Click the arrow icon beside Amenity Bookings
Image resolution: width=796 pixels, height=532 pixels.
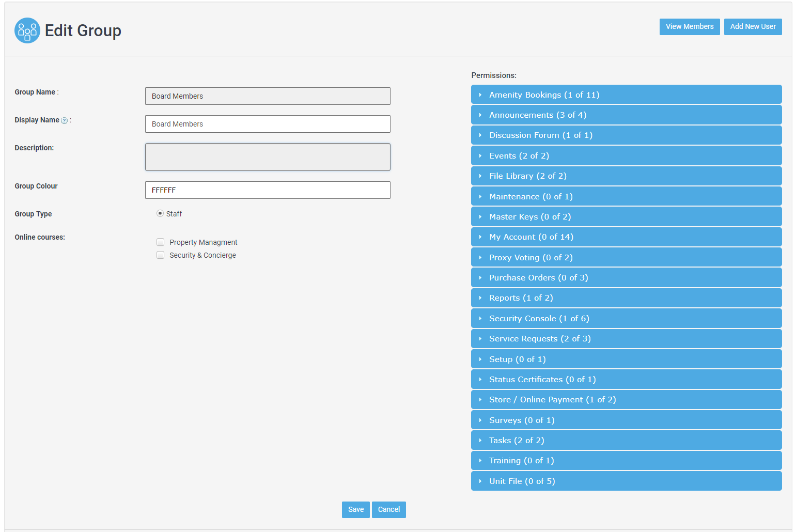click(480, 95)
